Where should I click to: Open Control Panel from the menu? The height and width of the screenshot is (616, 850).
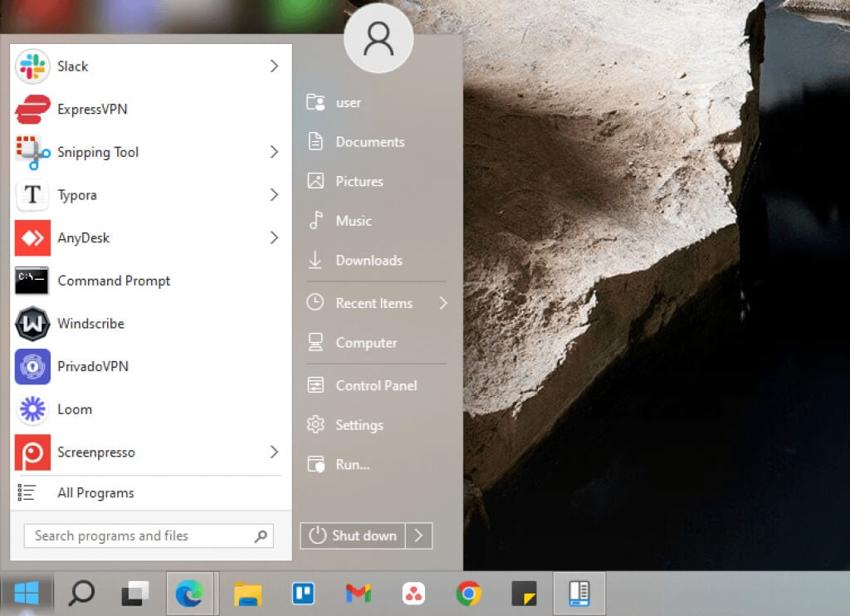pyautogui.click(x=375, y=385)
